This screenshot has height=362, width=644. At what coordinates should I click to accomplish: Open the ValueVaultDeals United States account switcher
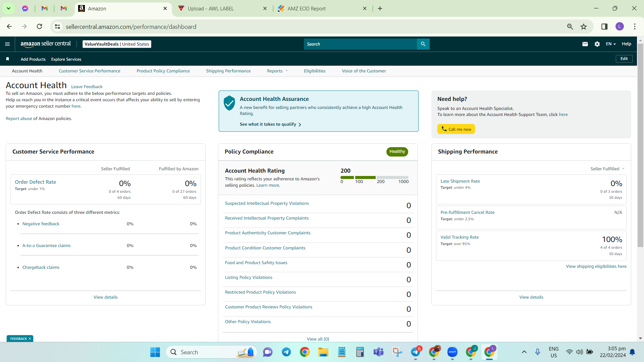tap(117, 44)
